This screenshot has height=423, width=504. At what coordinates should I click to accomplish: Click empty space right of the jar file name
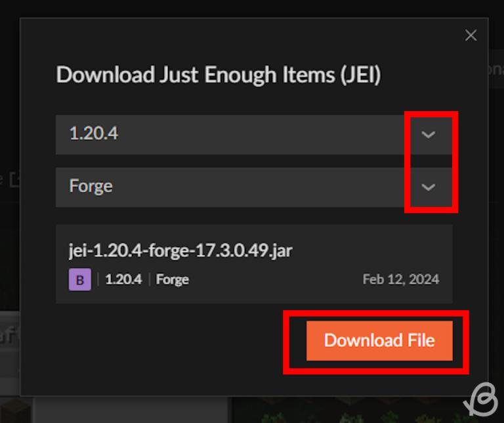click(374, 251)
